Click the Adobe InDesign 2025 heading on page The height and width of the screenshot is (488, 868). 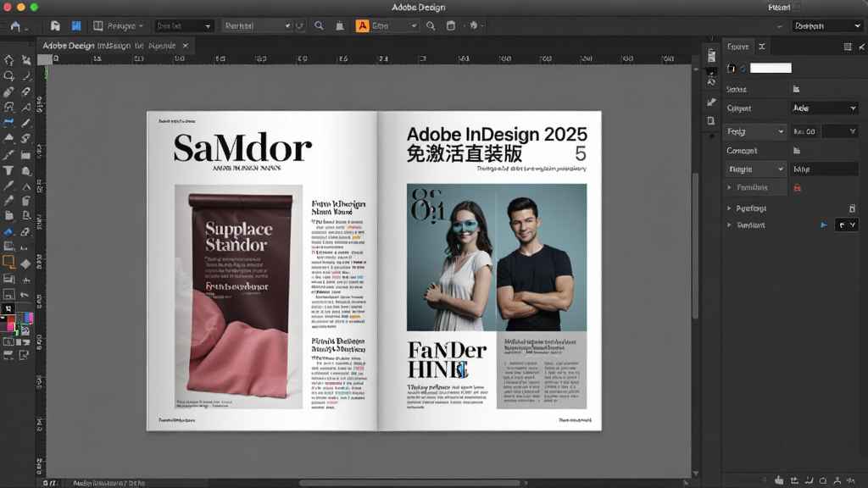click(497, 134)
